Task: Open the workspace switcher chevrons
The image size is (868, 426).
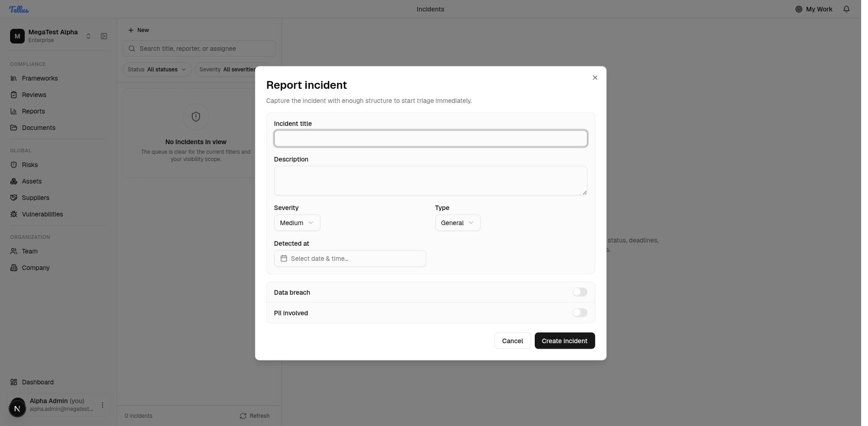Action: click(88, 36)
